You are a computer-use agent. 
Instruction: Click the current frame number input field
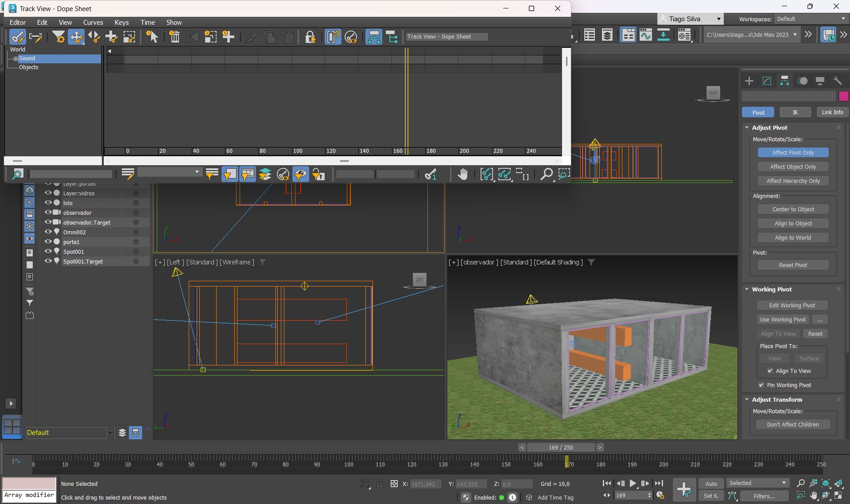(630, 496)
